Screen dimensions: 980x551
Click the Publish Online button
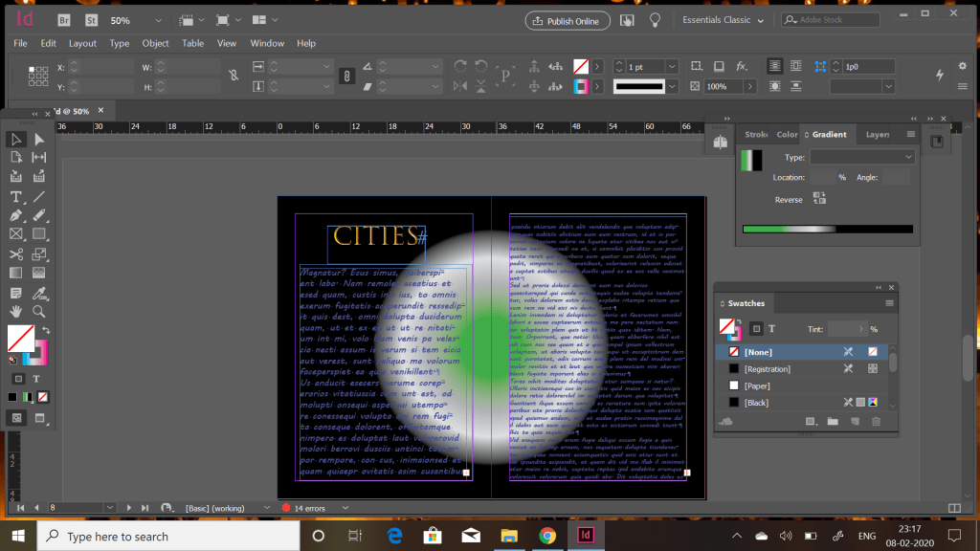tap(568, 20)
